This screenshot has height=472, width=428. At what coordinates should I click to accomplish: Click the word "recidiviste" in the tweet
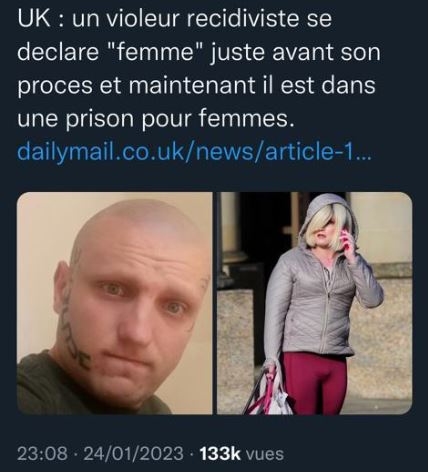[243, 18]
